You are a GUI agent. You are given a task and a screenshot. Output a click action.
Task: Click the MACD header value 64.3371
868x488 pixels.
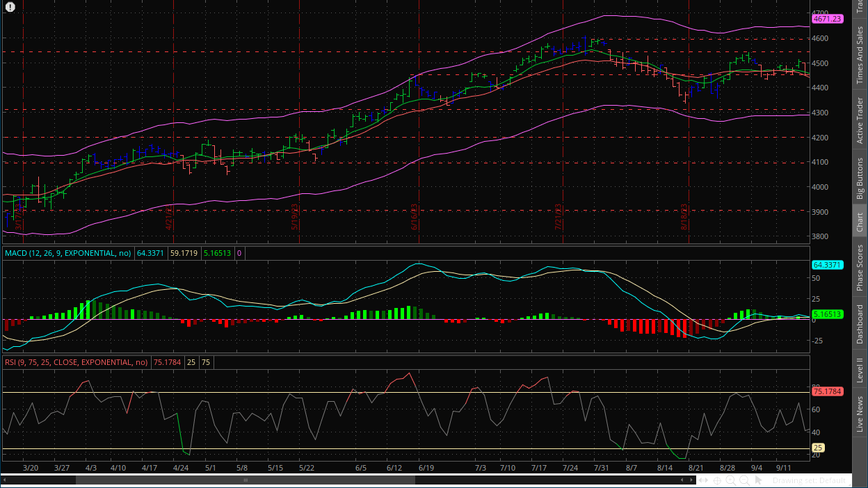150,254
